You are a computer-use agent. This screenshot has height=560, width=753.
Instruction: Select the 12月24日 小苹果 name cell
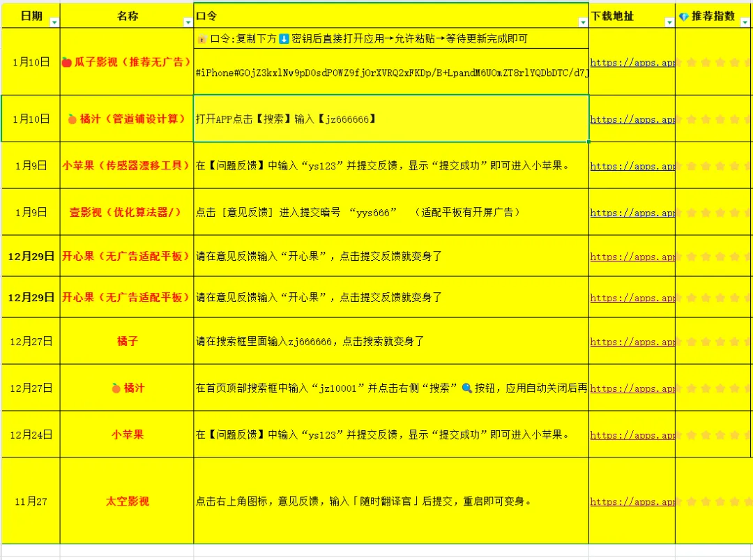click(x=127, y=434)
